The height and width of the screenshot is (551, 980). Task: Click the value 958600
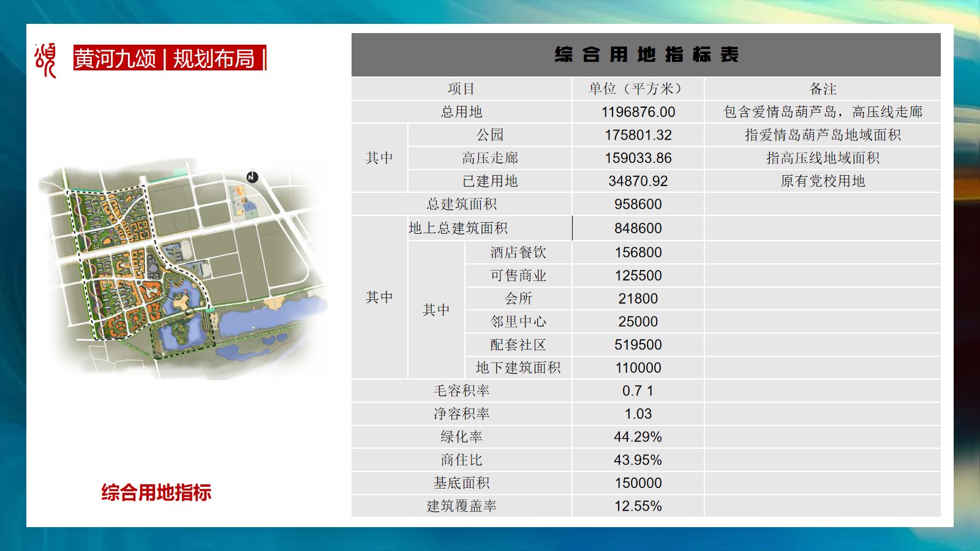[638, 204]
